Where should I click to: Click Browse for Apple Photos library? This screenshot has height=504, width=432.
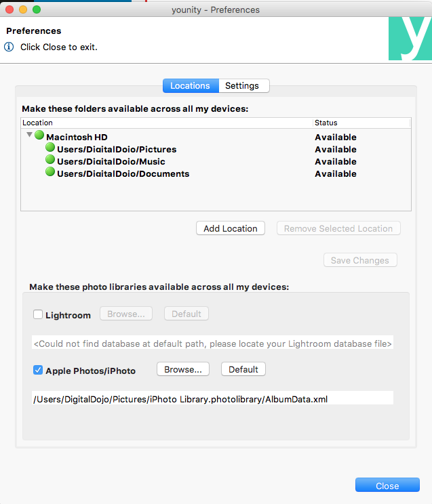tap(183, 369)
